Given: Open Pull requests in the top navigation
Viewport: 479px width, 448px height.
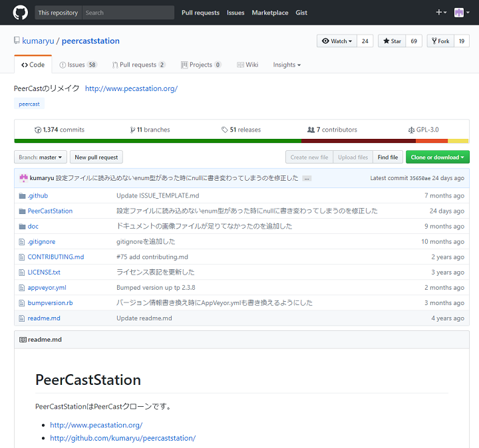Looking at the screenshot, I should [x=200, y=13].
